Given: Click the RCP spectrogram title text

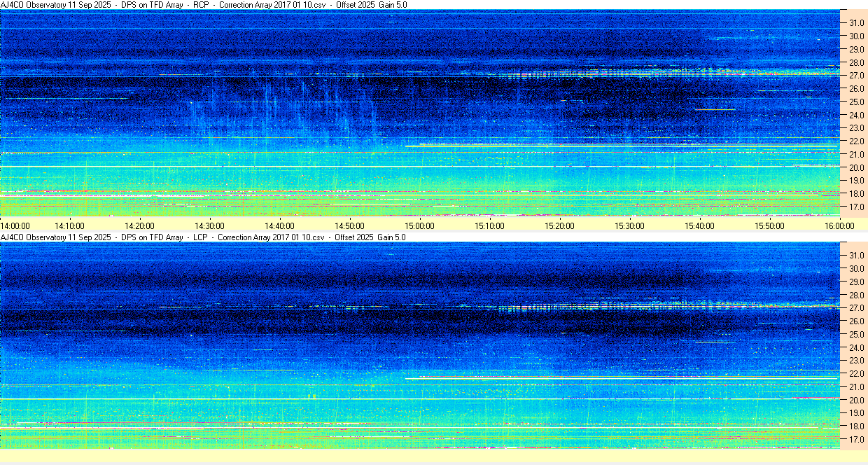Looking at the screenshot, I should click(204, 5).
